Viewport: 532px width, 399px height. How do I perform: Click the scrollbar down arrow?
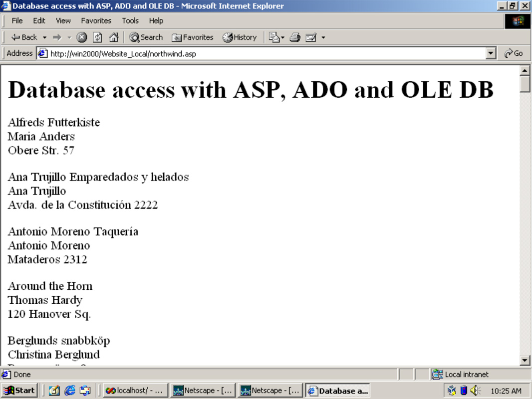pyautogui.click(x=525, y=361)
